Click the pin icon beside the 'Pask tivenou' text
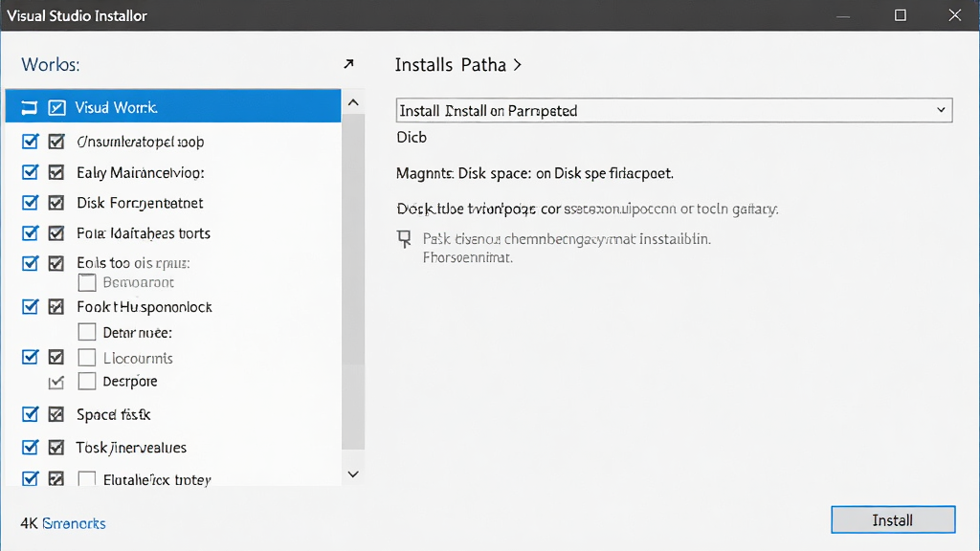Screen dimensions: 980x551 coord(405,238)
